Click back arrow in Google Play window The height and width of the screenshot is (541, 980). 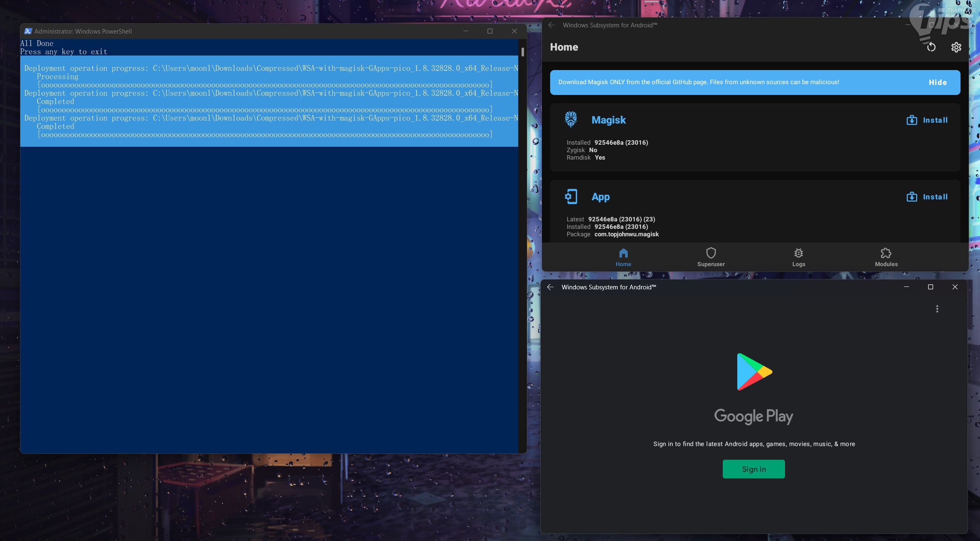coord(550,287)
